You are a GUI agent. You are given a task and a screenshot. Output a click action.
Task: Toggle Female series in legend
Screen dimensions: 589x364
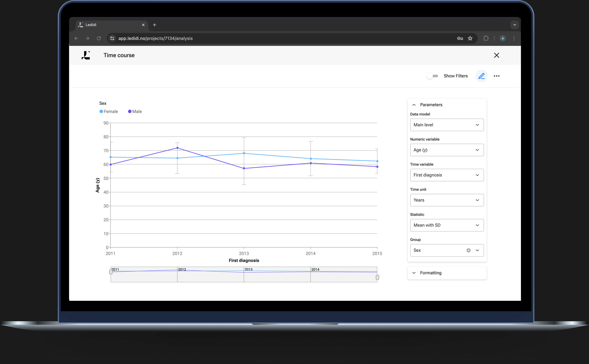coord(109,111)
